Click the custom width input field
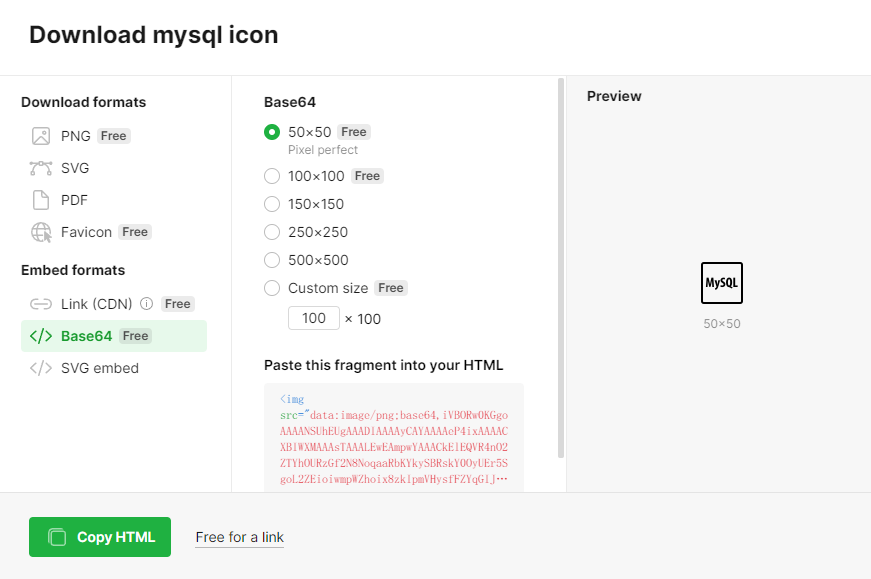The width and height of the screenshot is (871, 579). click(x=313, y=318)
